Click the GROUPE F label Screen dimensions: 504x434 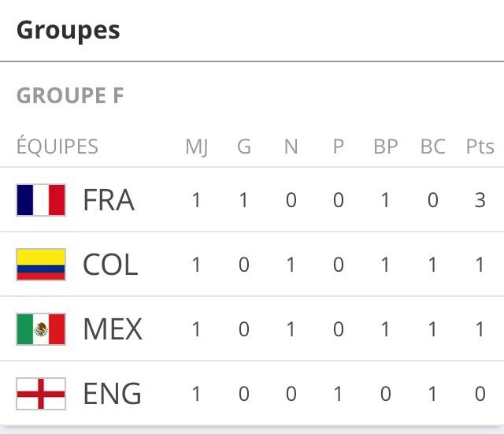70,96
